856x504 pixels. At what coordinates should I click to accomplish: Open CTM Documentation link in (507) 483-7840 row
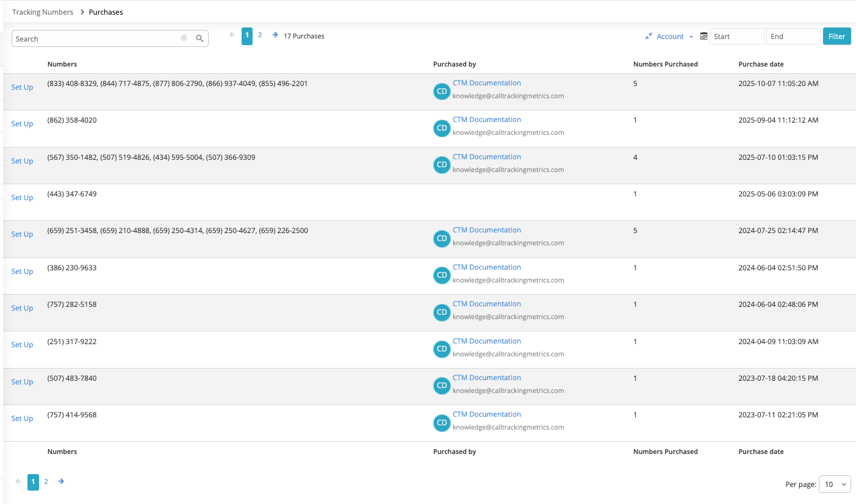click(487, 378)
